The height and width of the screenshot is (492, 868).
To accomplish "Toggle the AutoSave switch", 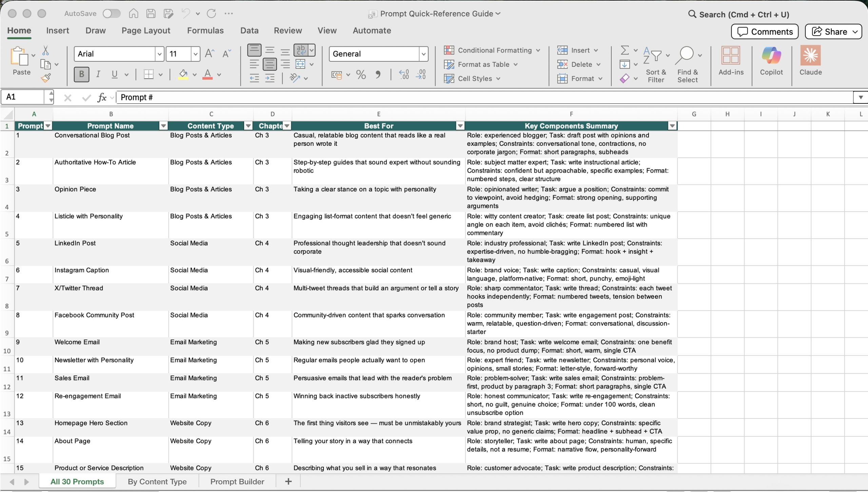I will (x=112, y=14).
